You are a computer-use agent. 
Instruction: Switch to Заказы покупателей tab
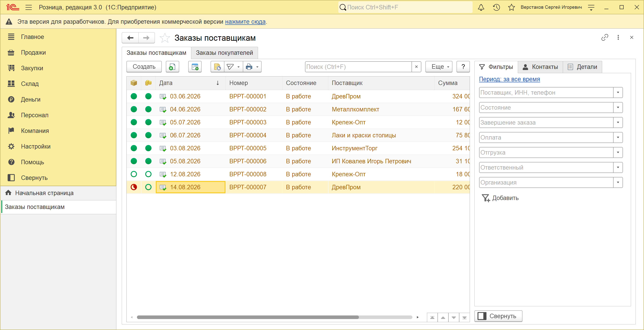point(224,53)
